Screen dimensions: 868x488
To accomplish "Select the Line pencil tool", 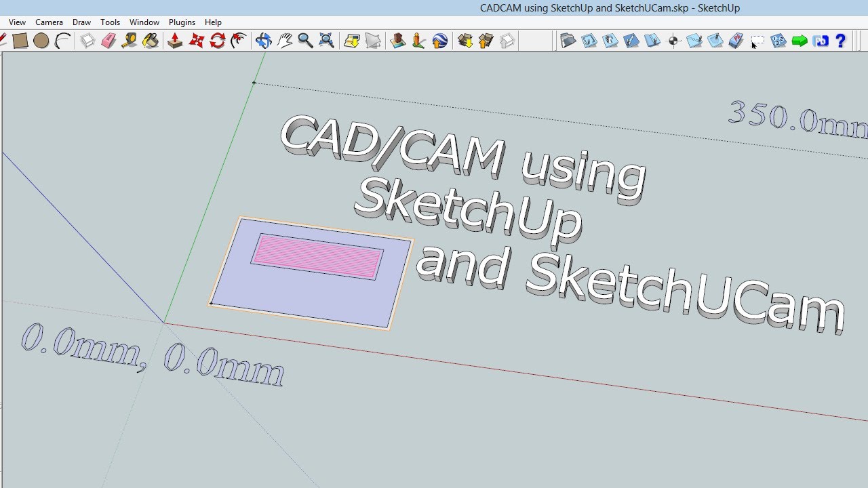I will pos(3,41).
